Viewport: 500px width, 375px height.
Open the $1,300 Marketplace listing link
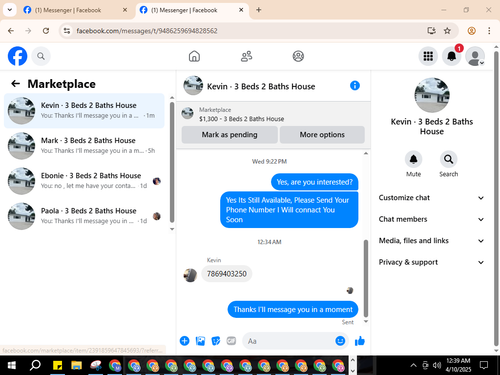[x=241, y=119]
